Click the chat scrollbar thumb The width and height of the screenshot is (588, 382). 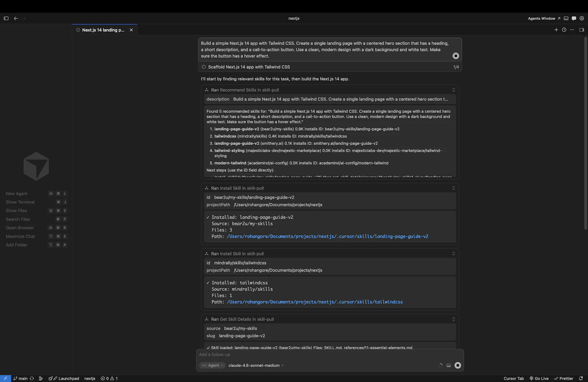pos(585,133)
